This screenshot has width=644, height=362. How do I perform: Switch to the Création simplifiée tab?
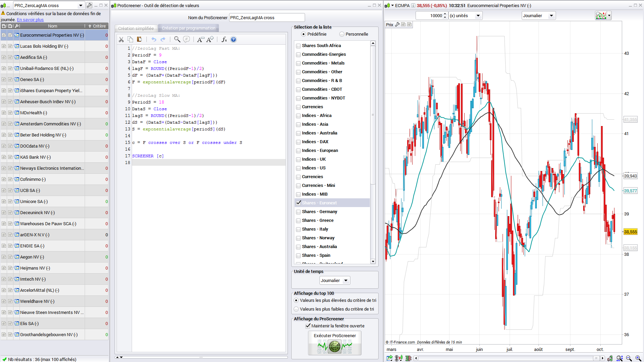coord(136,28)
